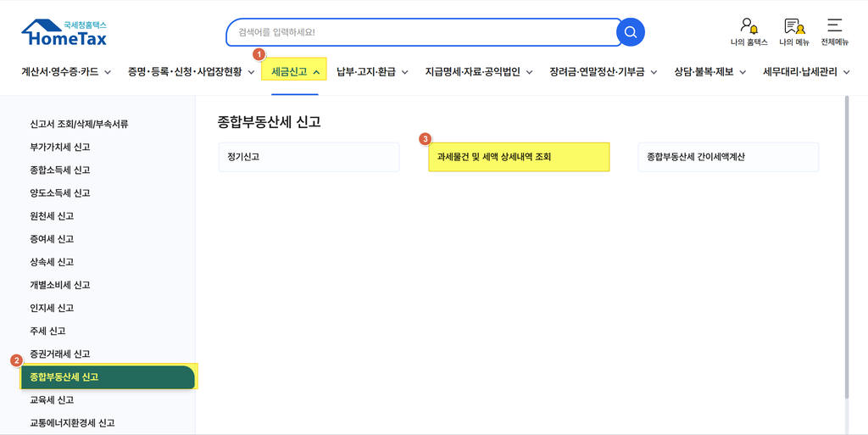Select 양도소득세 신고 in sidebar
The image size is (868, 435).
coord(60,193)
